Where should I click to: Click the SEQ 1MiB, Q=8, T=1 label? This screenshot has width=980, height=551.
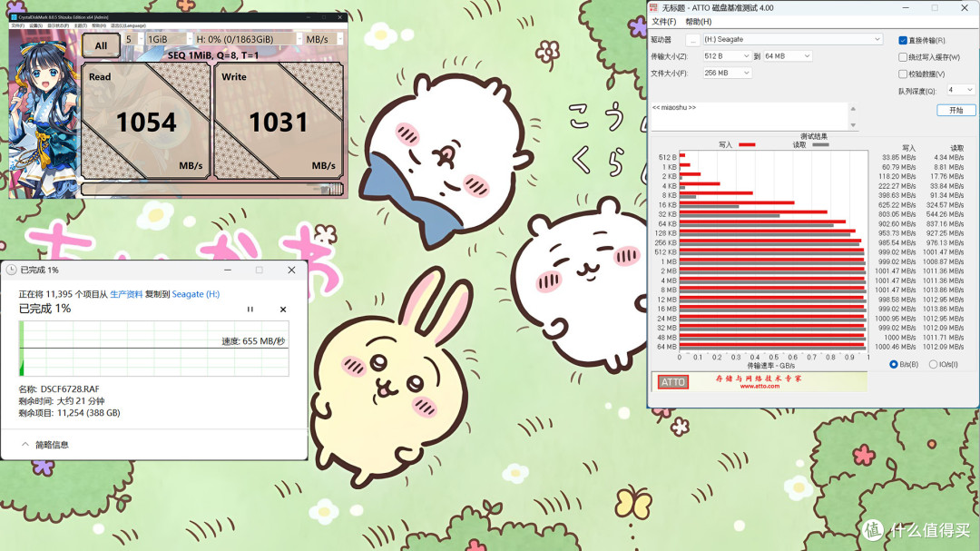212,55
